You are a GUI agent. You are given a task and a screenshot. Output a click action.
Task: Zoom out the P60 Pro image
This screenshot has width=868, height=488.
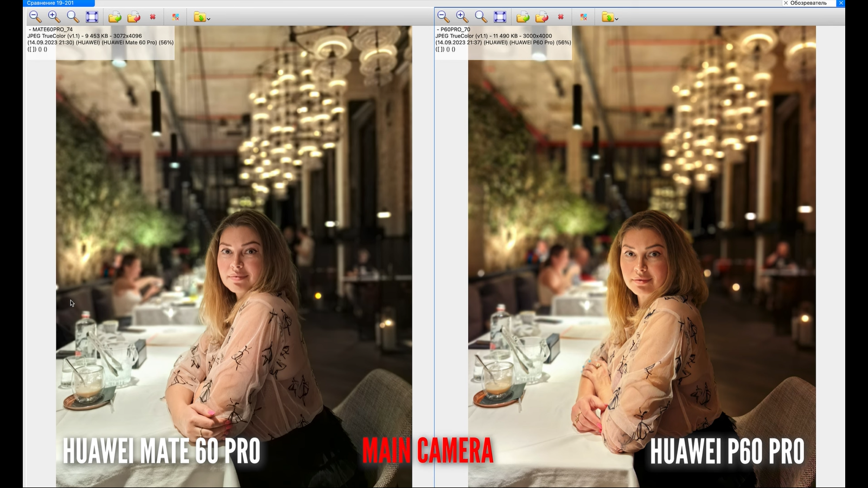(x=443, y=17)
